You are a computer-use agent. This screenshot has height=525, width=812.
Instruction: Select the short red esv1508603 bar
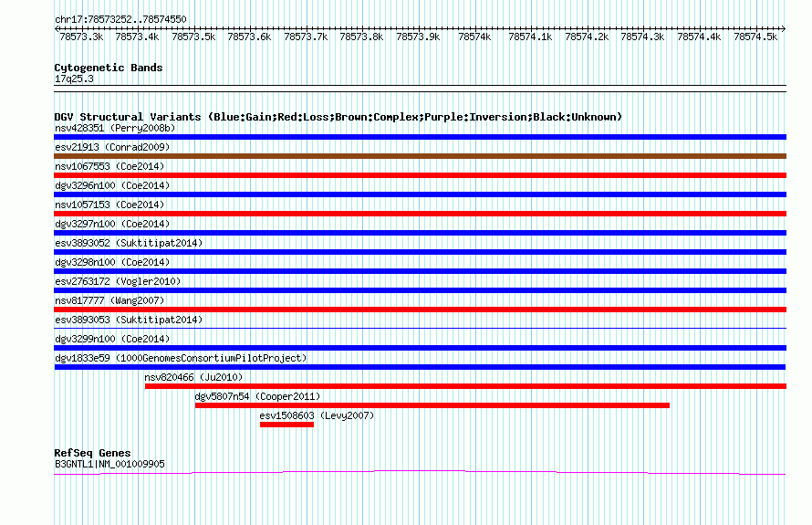coord(286,425)
